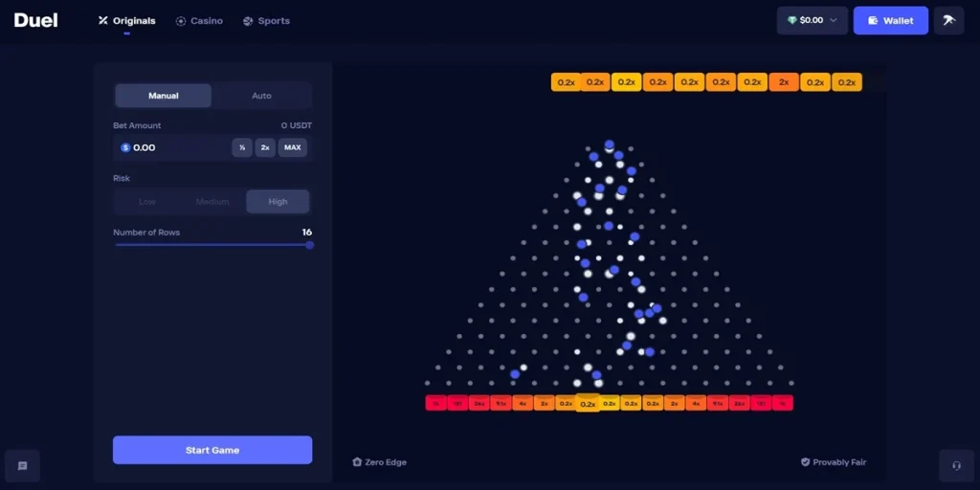Screen dimensions: 980x490
Task: Go to the Casino tab
Action: tap(199, 20)
